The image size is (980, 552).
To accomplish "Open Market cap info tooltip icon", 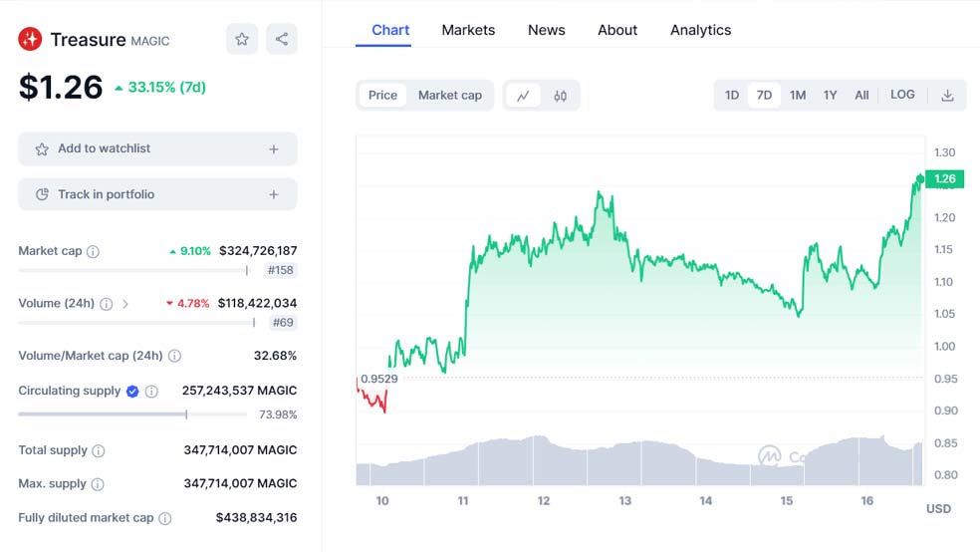I will pyautogui.click(x=94, y=251).
